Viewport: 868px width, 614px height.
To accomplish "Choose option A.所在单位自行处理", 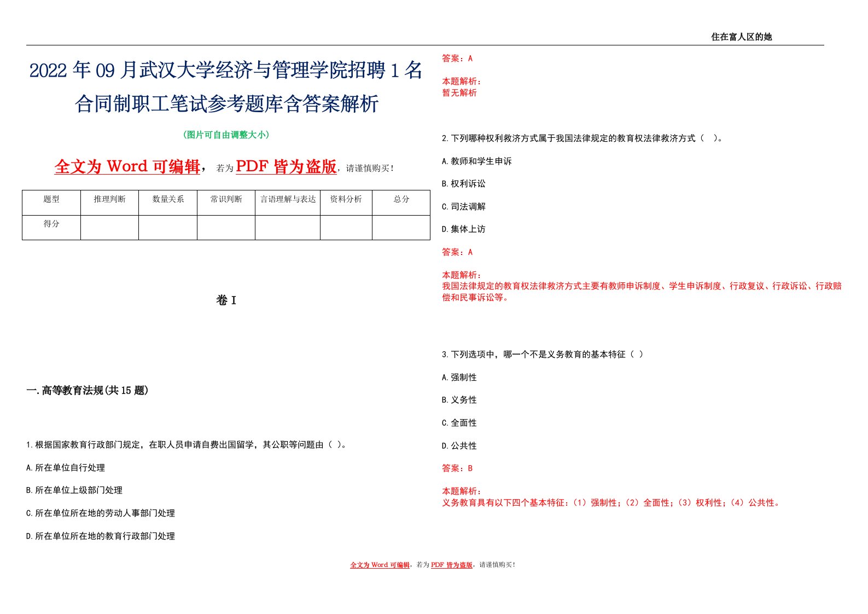I will pos(66,468).
